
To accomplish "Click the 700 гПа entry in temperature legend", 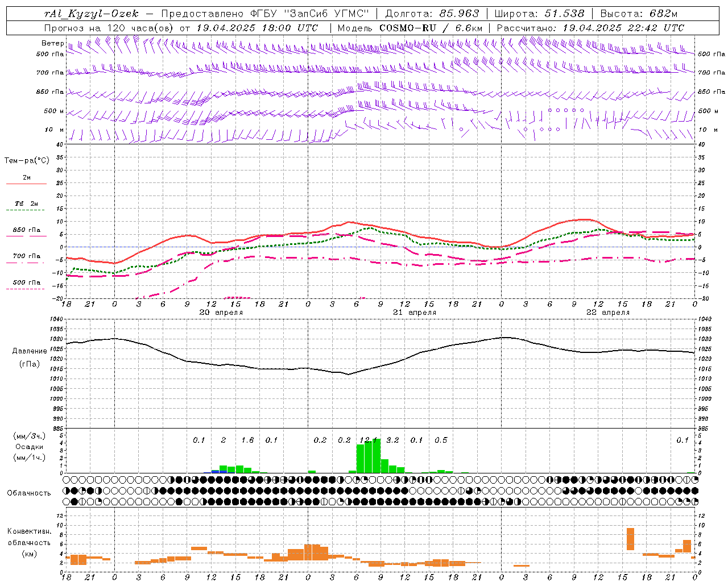I will [x=27, y=256].
